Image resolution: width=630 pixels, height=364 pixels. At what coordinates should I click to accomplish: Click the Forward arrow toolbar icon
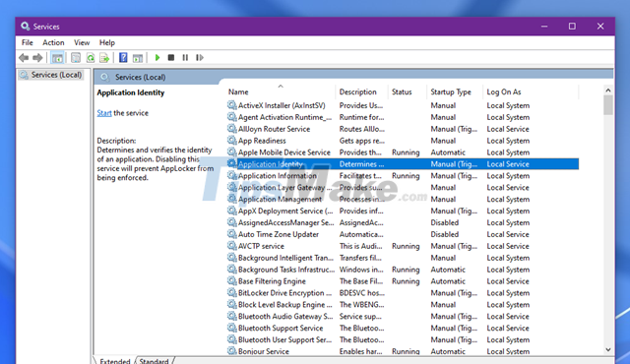point(37,58)
